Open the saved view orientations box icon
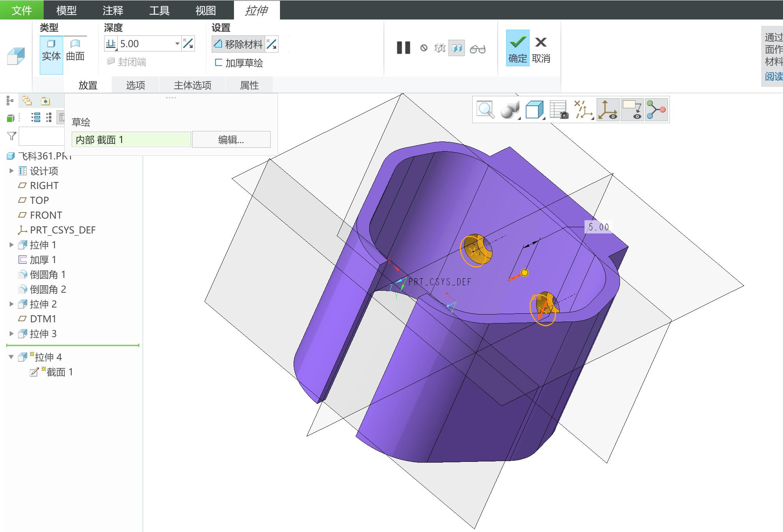The height and width of the screenshot is (532, 783). pos(534,110)
